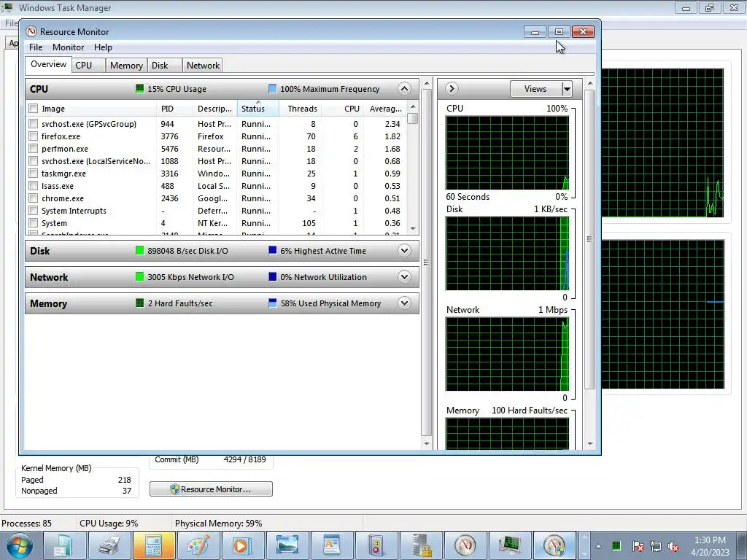The width and height of the screenshot is (747, 560).
Task: Select the System process row name
Action: [54, 223]
